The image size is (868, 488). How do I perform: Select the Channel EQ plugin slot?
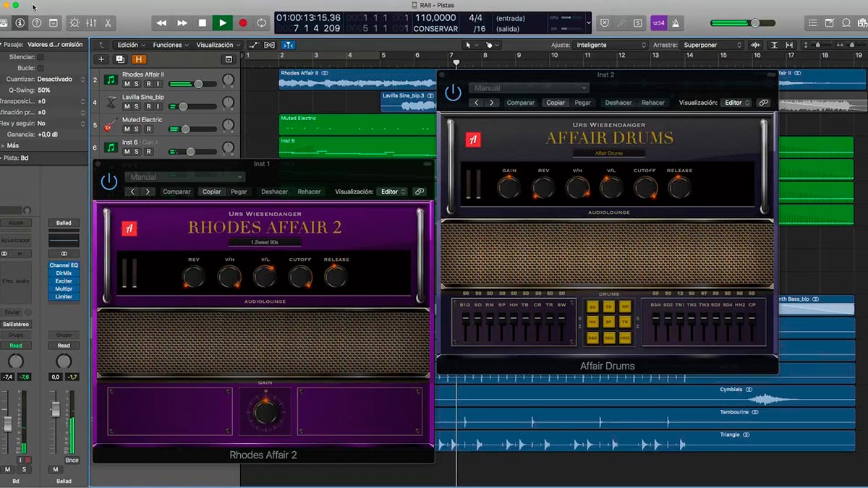[64, 265]
